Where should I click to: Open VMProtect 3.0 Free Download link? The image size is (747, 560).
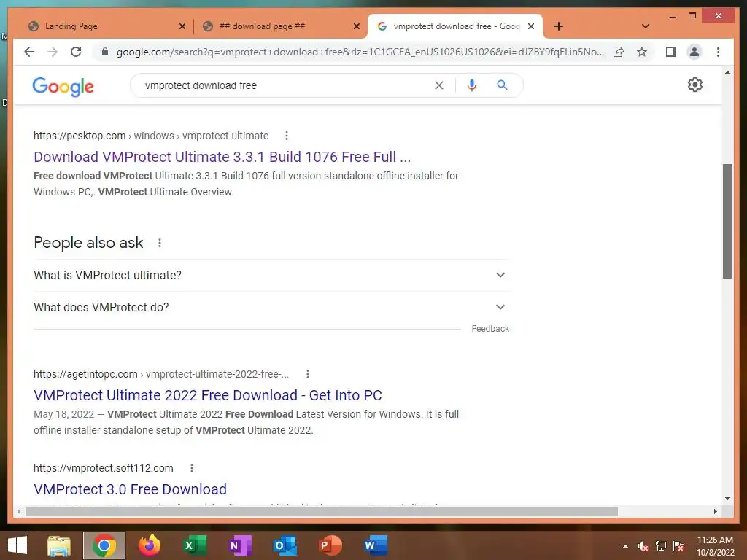(130, 489)
